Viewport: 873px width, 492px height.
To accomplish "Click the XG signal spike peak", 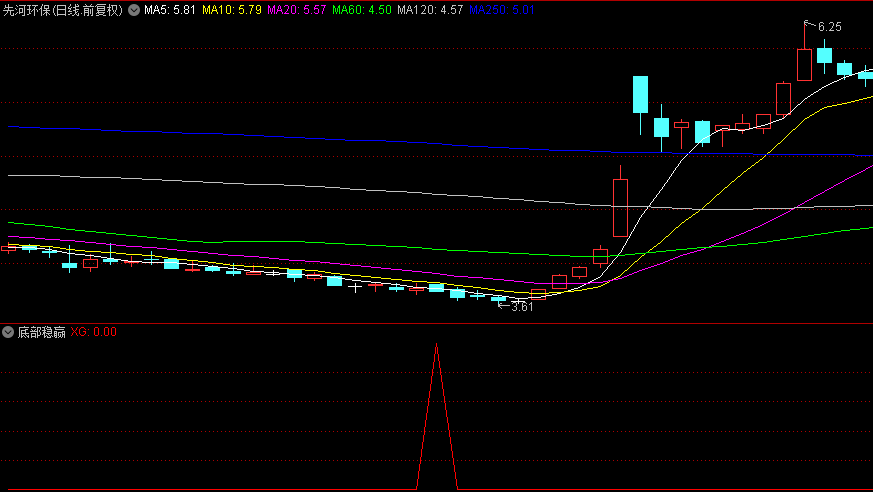I will point(436,345).
